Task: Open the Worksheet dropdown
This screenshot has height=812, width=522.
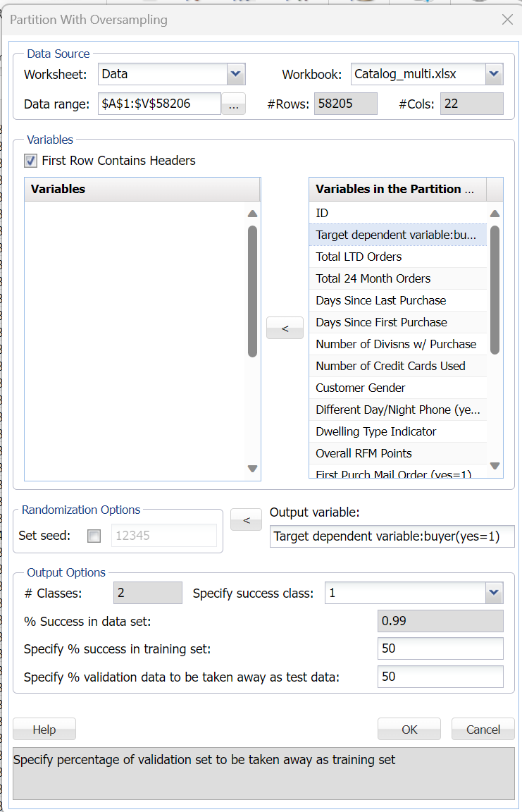Action: click(x=235, y=73)
